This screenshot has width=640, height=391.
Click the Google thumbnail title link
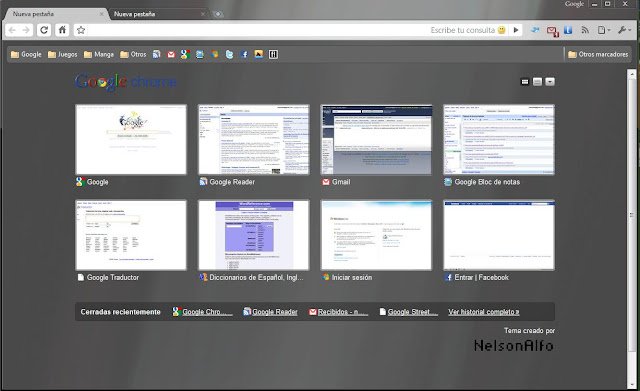tap(97, 182)
